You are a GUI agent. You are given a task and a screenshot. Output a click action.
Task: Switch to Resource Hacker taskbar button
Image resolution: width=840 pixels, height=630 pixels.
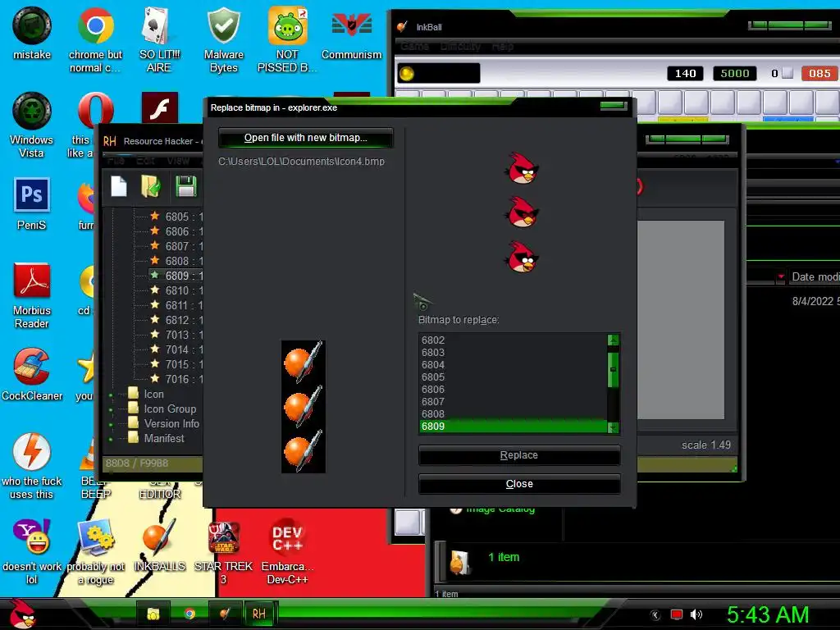point(259,614)
